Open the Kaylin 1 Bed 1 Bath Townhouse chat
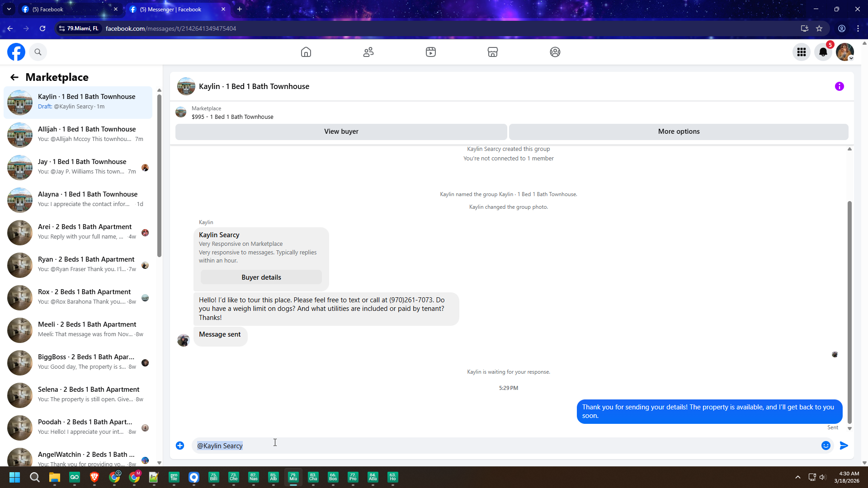868x488 pixels. [78, 102]
